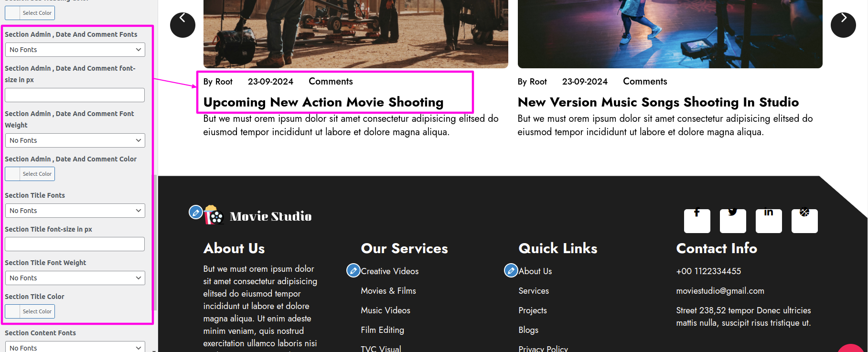Open the Services link under Quick Links
Image resolution: width=868 pixels, height=352 pixels.
point(534,291)
